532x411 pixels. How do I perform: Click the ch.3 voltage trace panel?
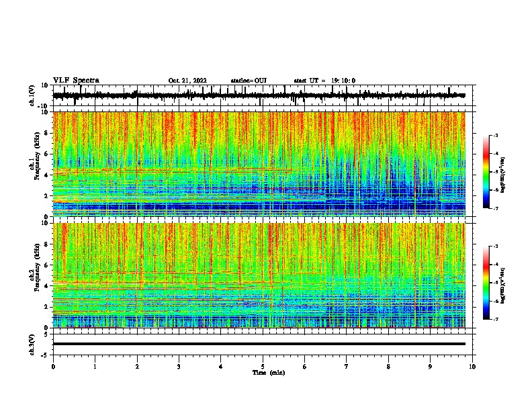pyautogui.click(x=264, y=345)
